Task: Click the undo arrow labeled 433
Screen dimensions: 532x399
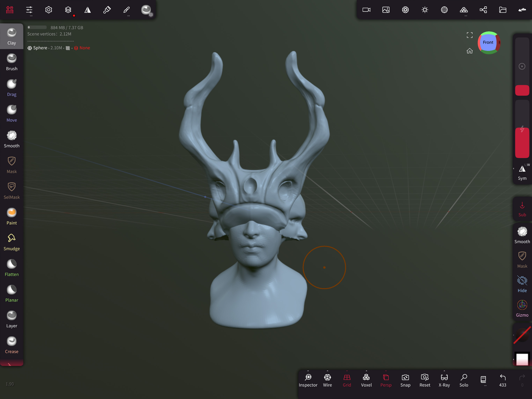Action: click(x=502, y=380)
